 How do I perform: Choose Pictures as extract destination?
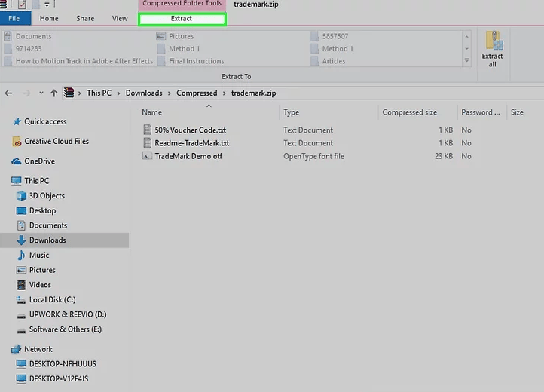click(181, 36)
